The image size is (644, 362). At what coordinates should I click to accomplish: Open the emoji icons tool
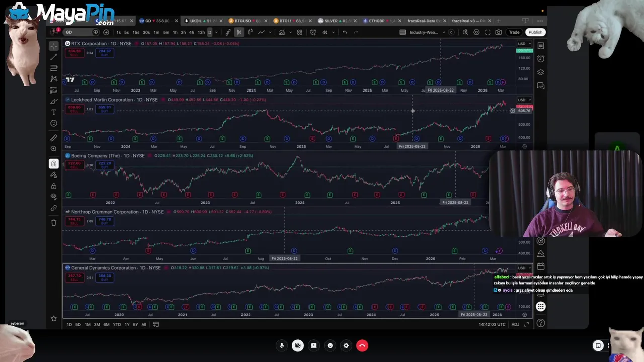click(x=54, y=123)
